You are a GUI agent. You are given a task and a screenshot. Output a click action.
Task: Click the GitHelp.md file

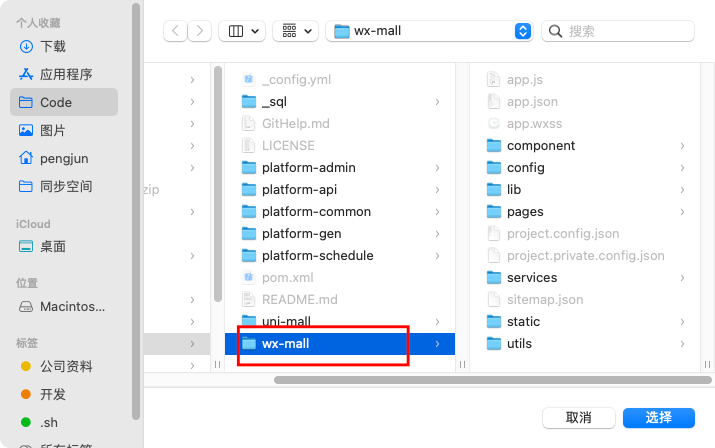340,124
